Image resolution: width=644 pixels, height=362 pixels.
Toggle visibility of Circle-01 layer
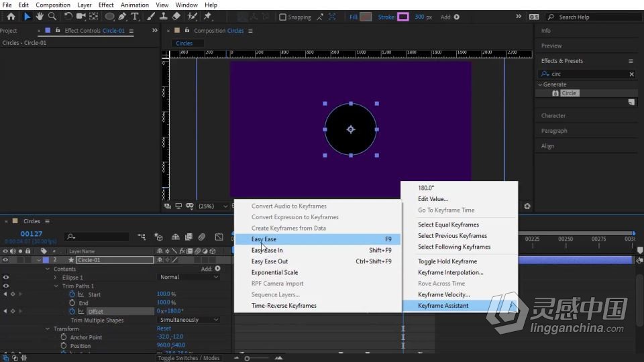point(5,260)
